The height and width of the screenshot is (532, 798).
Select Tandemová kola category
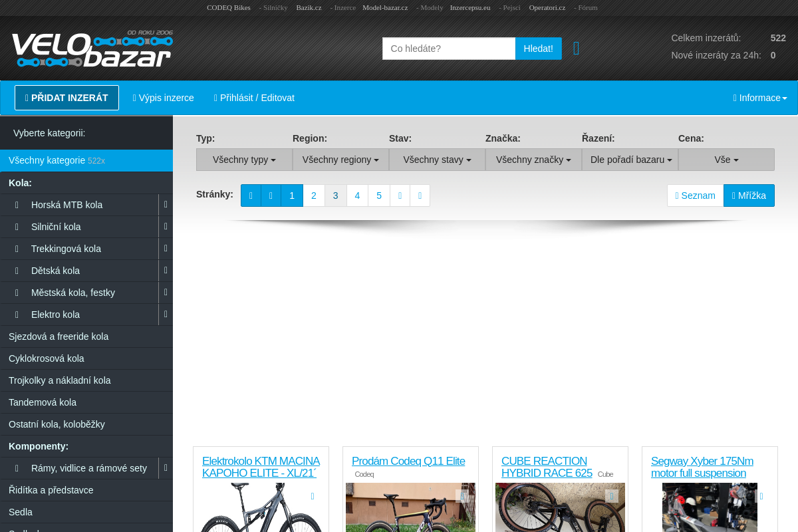[86, 402]
